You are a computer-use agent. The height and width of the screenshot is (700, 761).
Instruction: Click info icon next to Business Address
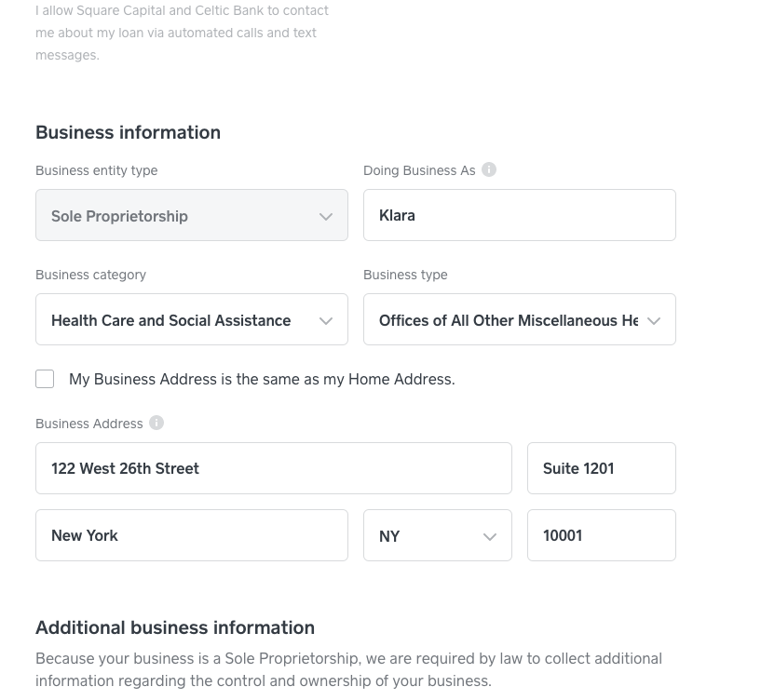tap(156, 423)
